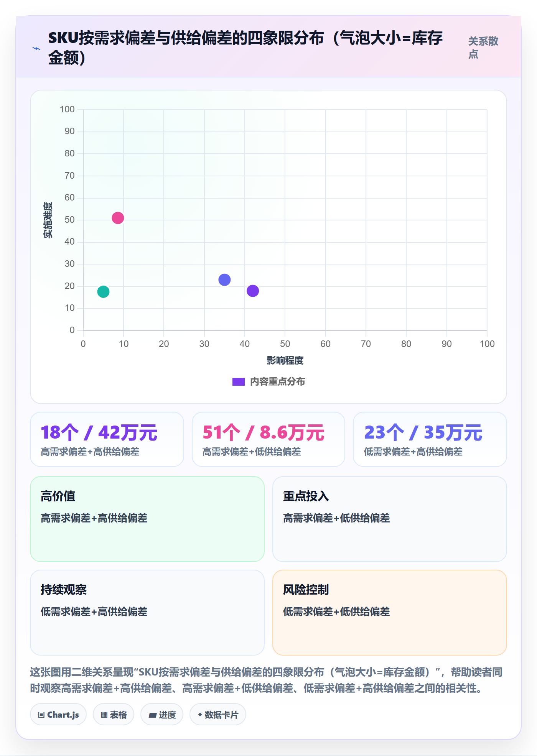Click the lightning icon beside the title
Image resolution: width=537 pixels, height=756 pixels.
[36, 48]
